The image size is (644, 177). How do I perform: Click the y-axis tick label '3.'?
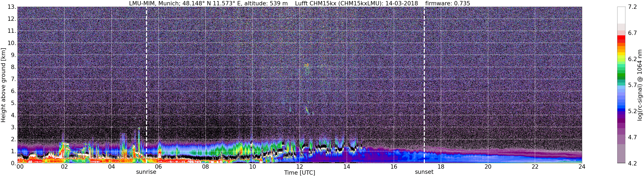coord(13,127)
